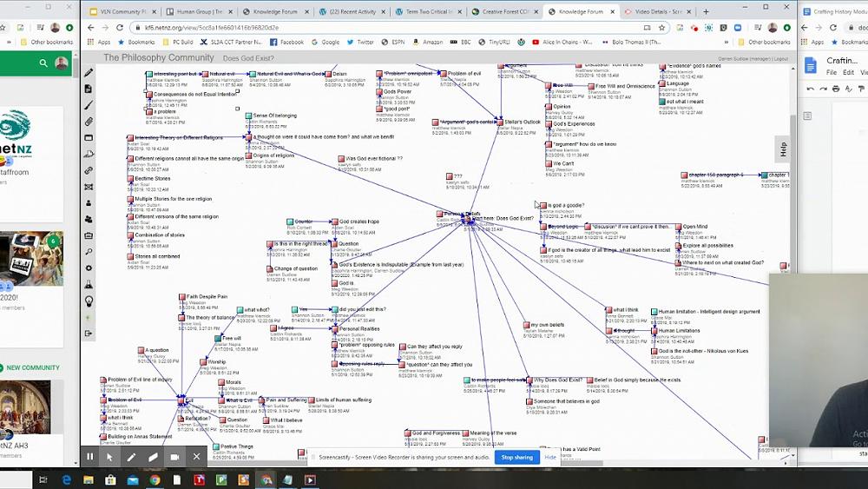Click the pencil new-note icon in left toolbar
868x489 pixels.
[89, 73]
